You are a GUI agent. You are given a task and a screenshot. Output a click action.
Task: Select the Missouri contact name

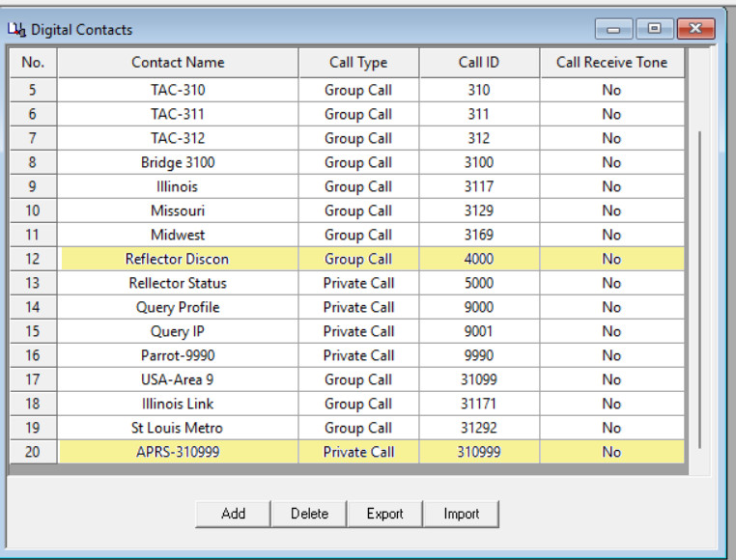click(x=178, y=210)
